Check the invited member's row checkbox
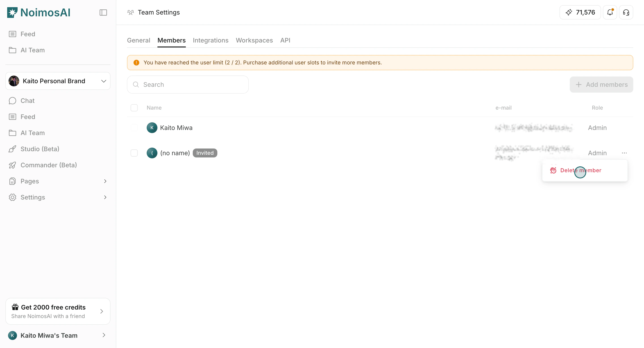Viewport: 644px width, 348px height. pos(134,153)
